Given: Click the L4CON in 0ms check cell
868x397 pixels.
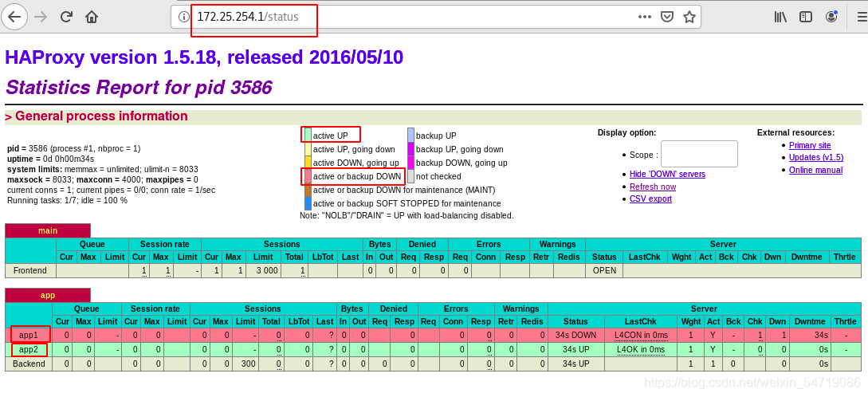Looking at the screenshot, I should (x=641, y=335).
